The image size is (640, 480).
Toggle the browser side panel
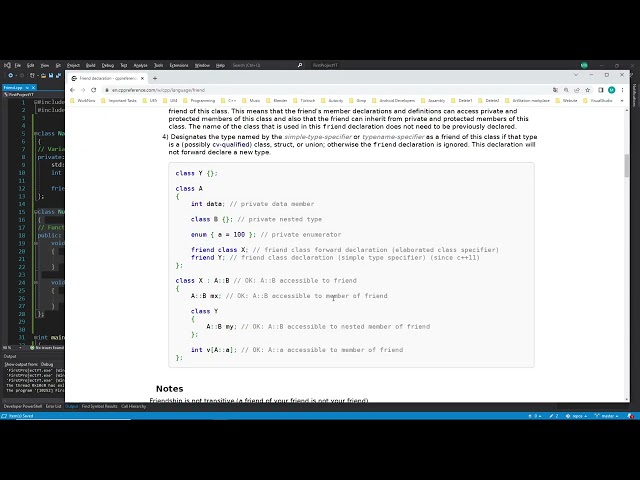(x=601, y=90)
